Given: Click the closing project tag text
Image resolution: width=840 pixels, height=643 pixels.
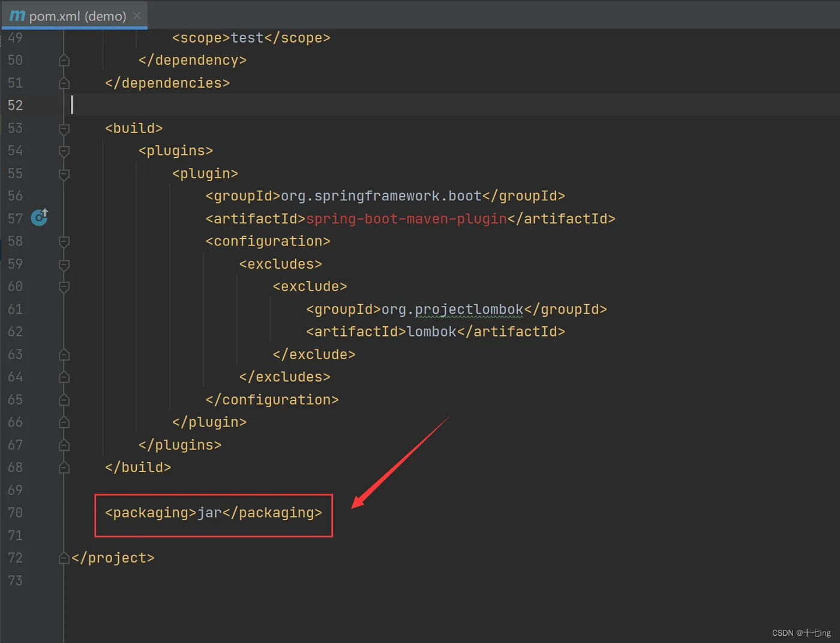Looking at the screenshot, I should point(113,558).
